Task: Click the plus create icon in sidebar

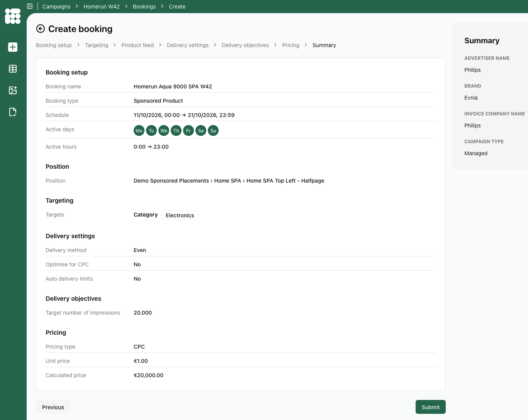Action: [x=13, y=47]
